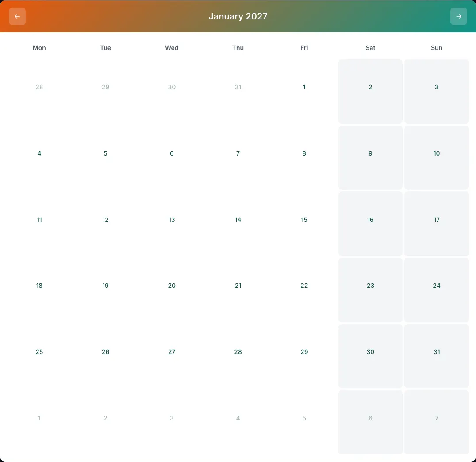Screen dimensions: 476x462
Task: Select Saturday the 16th
Action: [370, 224]
